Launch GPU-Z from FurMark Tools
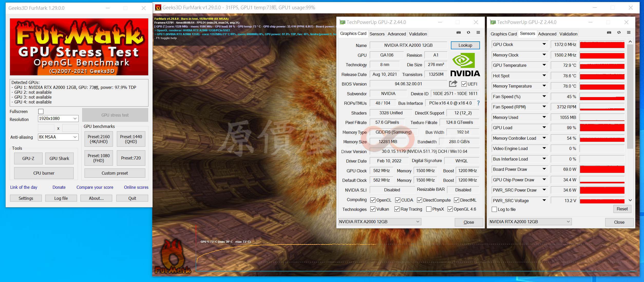Screen dimensions: 644x282 [28, 158]
